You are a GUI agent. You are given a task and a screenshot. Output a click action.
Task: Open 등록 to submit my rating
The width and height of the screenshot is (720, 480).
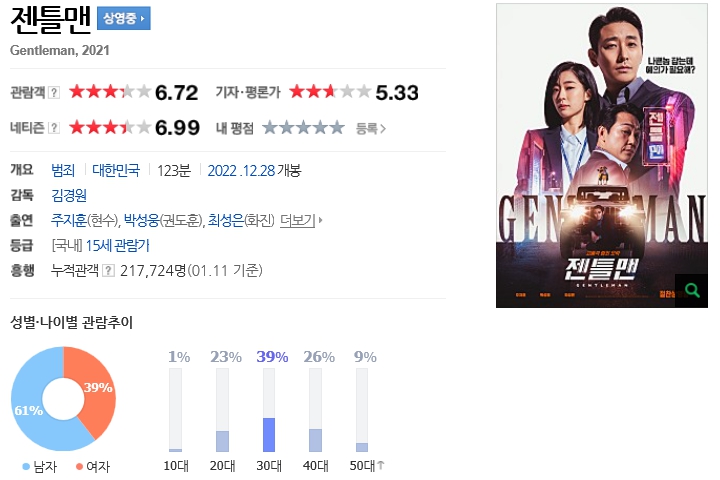(371, 129)
